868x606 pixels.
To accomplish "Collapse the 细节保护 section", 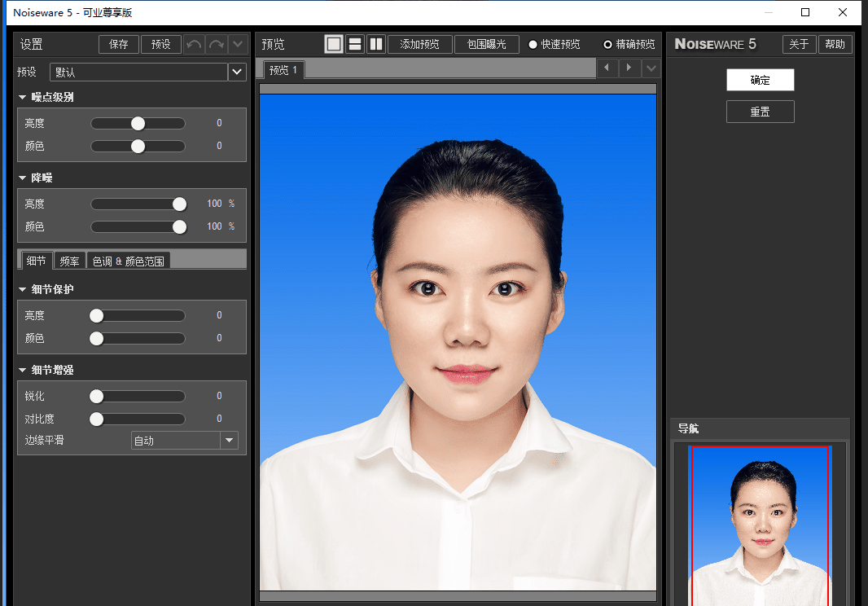I will [22, 289].
